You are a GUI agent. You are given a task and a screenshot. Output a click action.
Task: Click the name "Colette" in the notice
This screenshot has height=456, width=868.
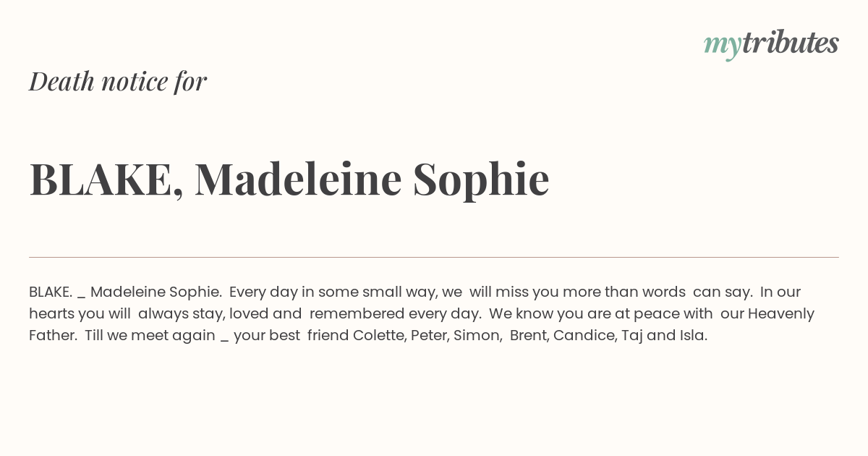pyautogui.click(x=379, y=336)
